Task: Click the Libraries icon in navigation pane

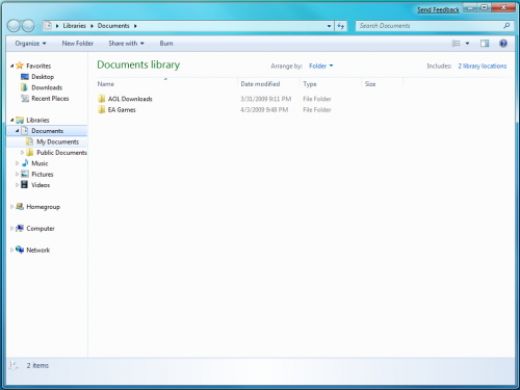Action: coord(20,120)
